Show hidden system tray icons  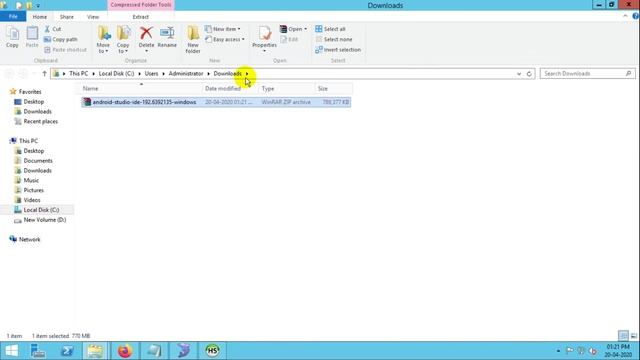(558, 351)
